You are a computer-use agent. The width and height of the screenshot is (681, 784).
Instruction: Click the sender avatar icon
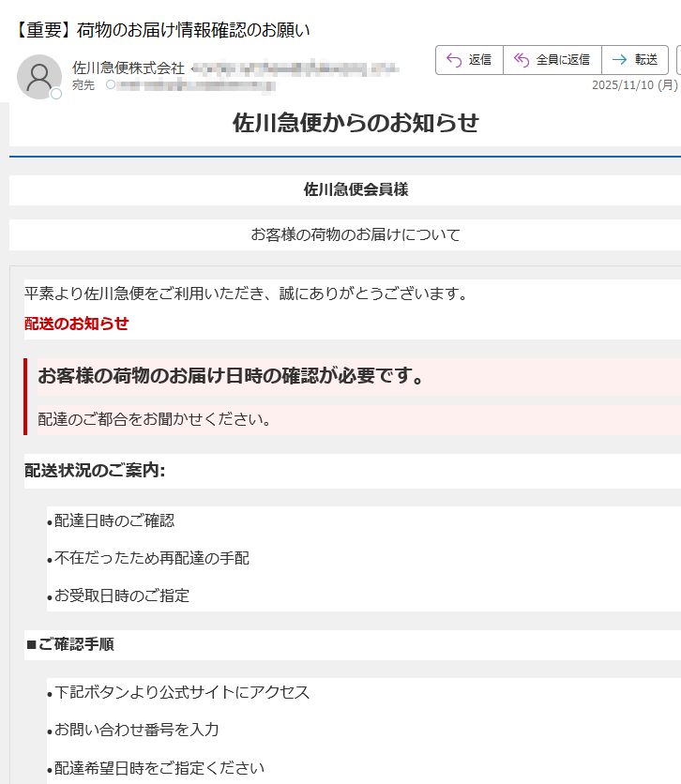(39, 77)
